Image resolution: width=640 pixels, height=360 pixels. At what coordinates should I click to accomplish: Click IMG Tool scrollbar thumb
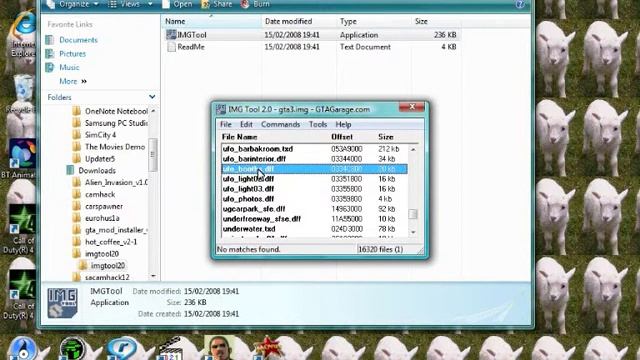point(413,214)
